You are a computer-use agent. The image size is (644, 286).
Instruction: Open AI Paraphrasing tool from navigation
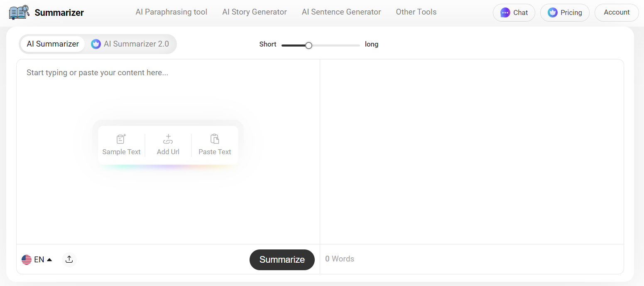click(x=171, y=12)
